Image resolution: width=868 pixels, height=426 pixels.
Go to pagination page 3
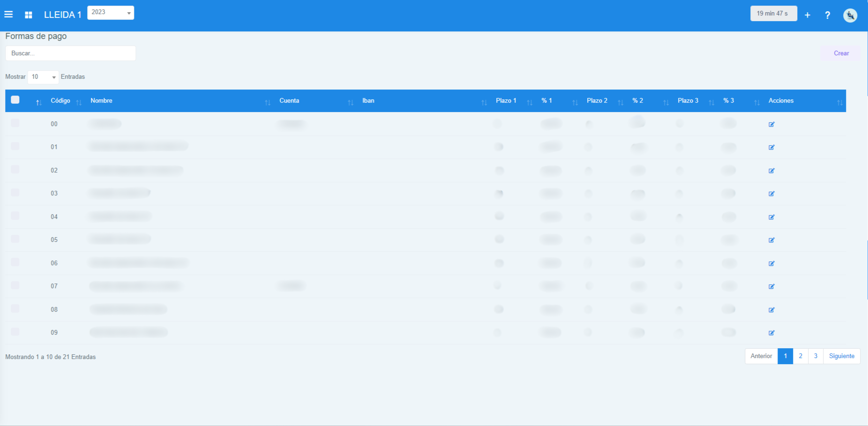(816, 356)
